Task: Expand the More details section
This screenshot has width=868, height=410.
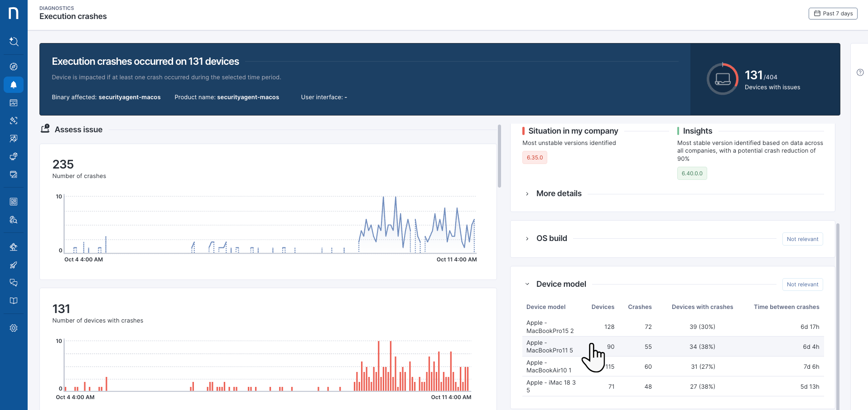Action: pos(559,193)
